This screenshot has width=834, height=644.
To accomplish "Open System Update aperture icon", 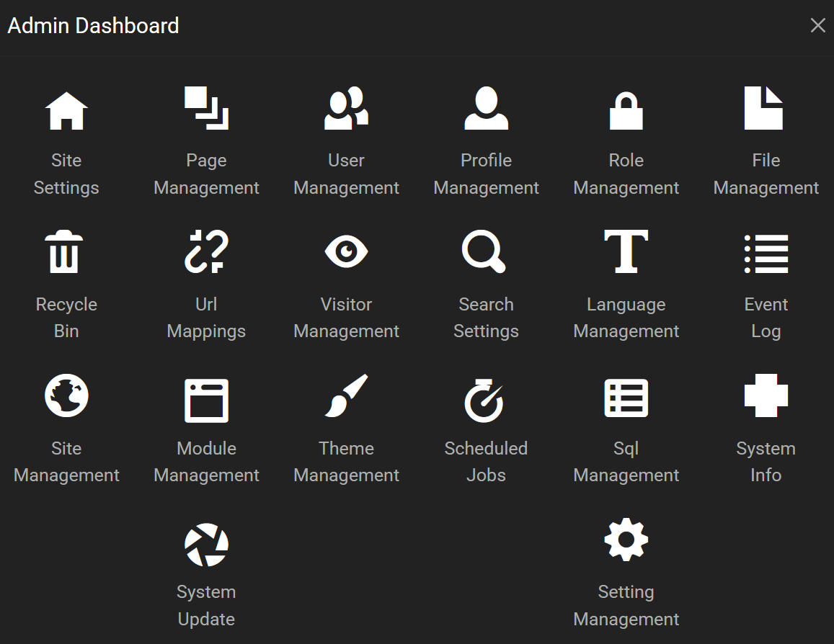I will 206,545.
